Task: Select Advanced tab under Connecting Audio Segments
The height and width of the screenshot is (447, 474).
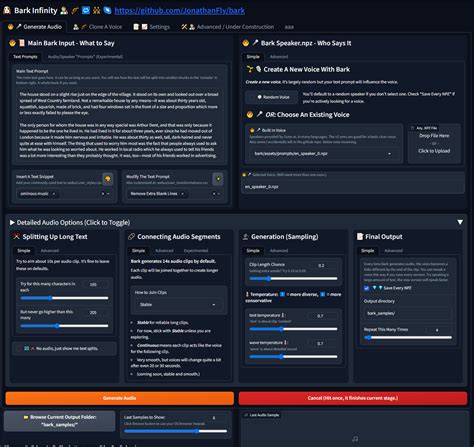Action: [x=164, y=251]
